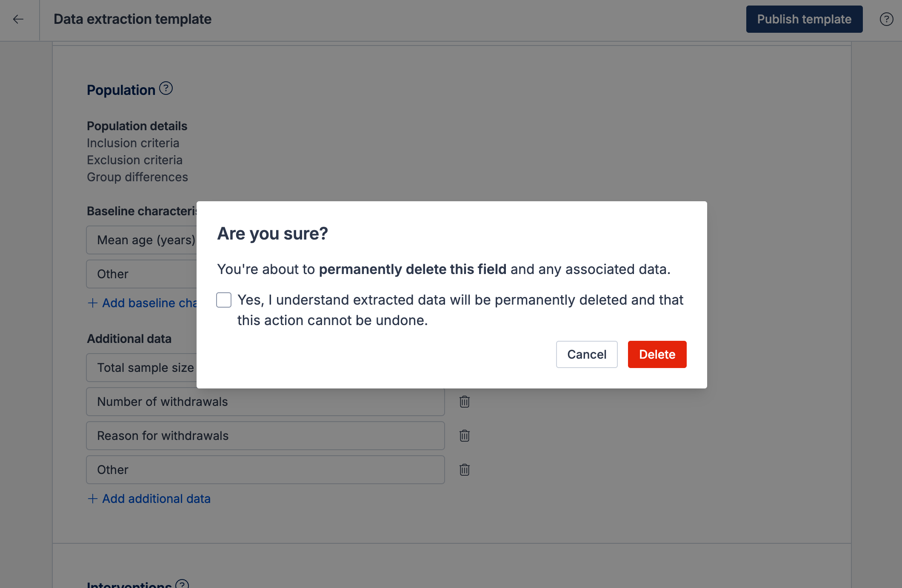The height and width of the screenshot is (588, 902).
Task: Click plus icon before Add additional data
Action: (x=92, y=499)
